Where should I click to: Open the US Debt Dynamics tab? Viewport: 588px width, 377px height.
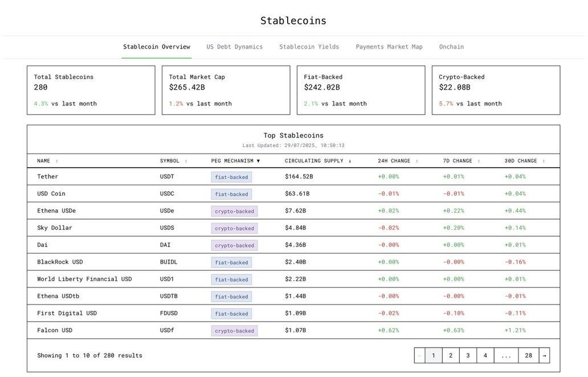(x=234, y=47)
